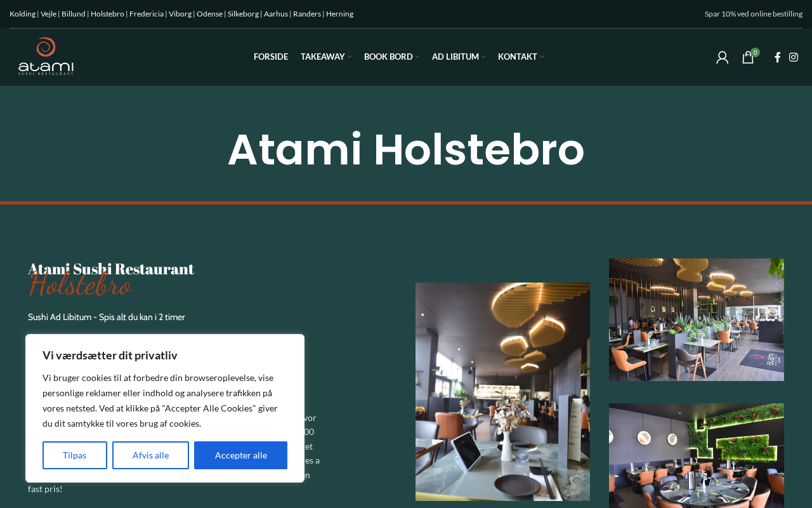Open the tall restaurant interior photo

[502, 392]
